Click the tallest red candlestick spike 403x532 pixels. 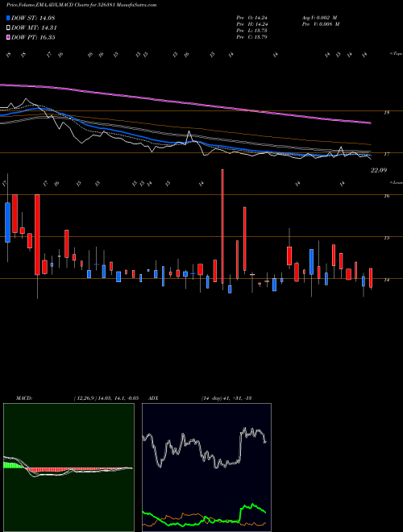point(222,227)
